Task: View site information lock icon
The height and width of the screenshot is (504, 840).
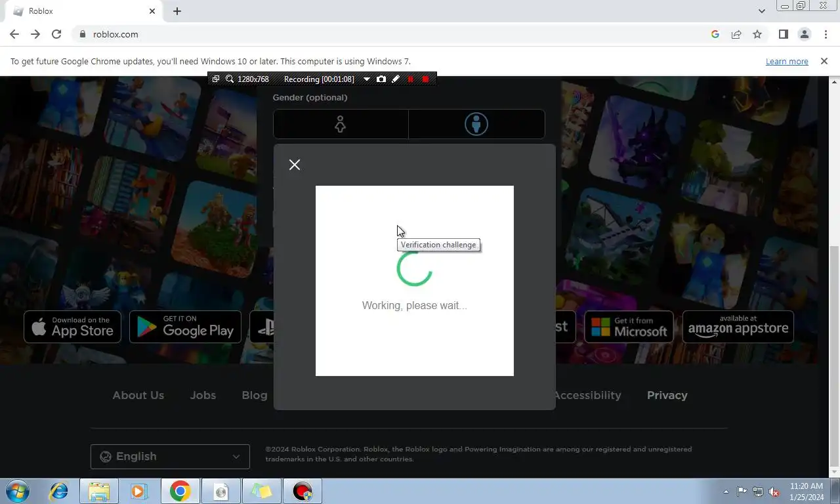Action: coord(82,34)
